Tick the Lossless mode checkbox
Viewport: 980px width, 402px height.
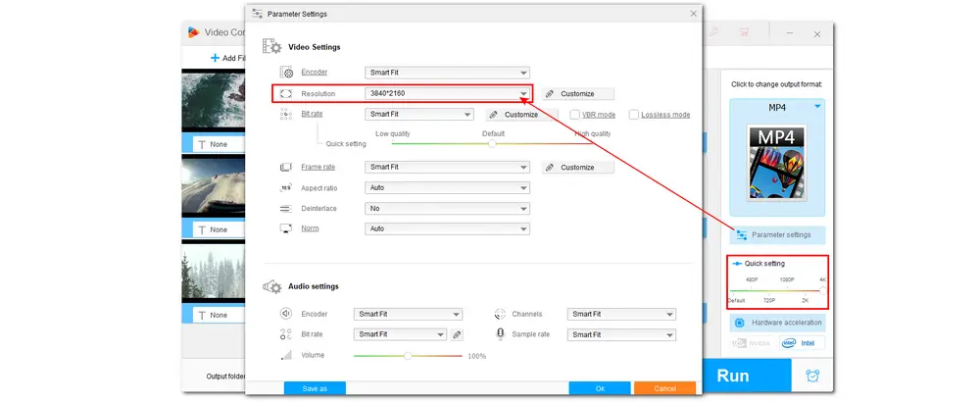pos(634,115)
